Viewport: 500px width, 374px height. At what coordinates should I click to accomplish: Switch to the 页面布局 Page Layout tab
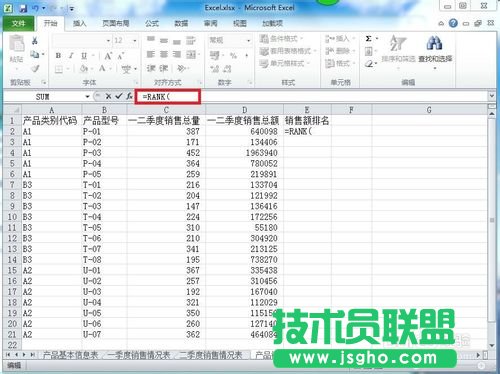coord(115,23)
